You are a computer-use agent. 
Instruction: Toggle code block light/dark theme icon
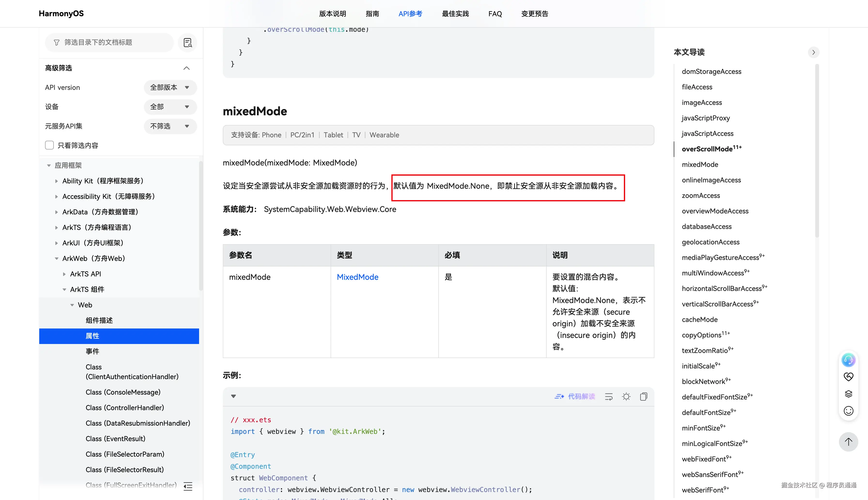coord(626,397)
